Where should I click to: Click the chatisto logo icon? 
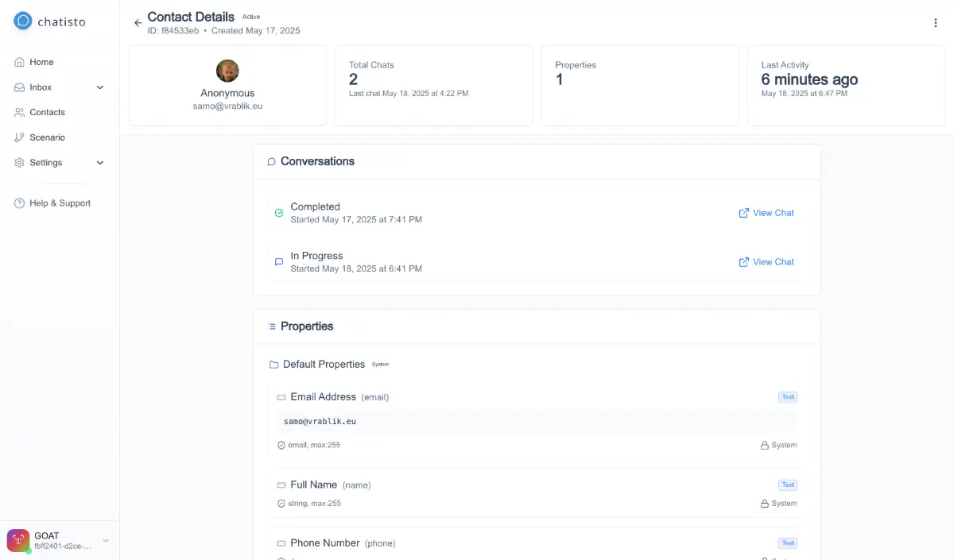tap(23, 21)
